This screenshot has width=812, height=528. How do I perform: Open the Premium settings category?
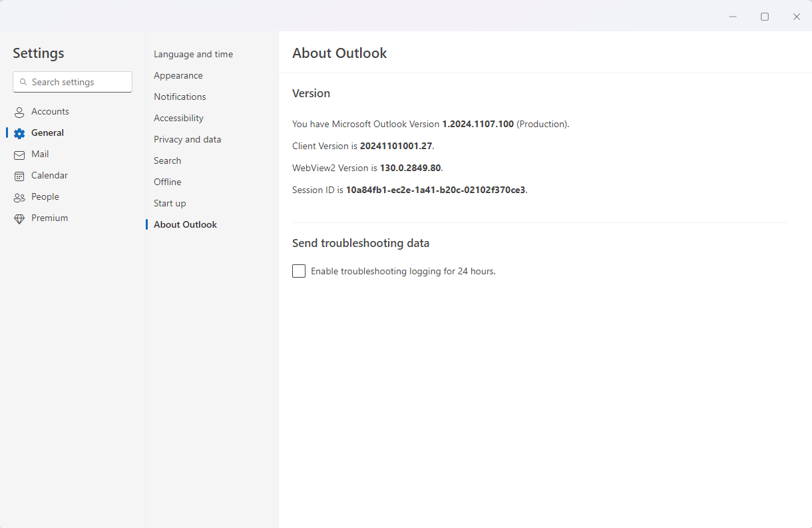tap(73, 218)
